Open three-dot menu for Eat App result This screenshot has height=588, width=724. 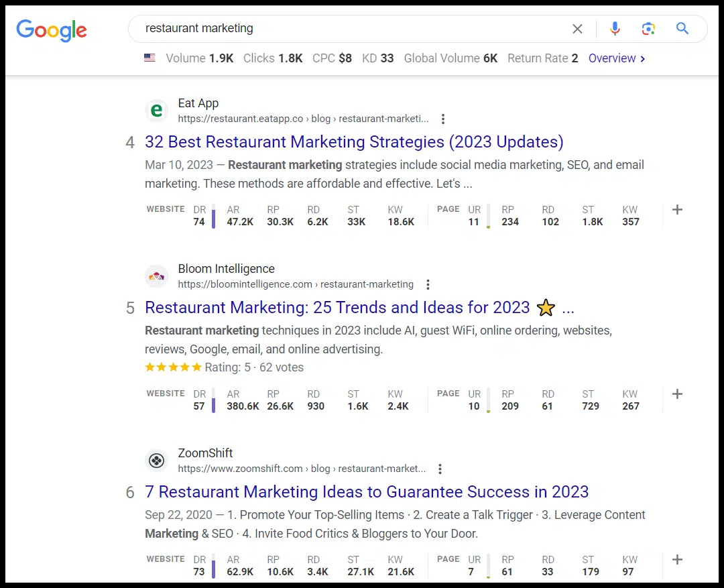click(442, 119)
